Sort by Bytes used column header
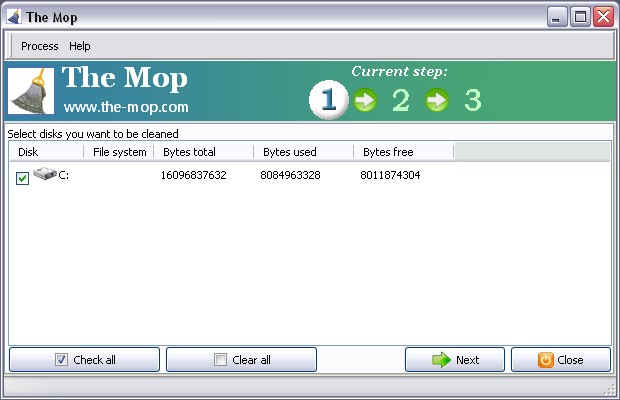This screenshot has height=400, width=620. pyautogui.click(x=303, y=152)
